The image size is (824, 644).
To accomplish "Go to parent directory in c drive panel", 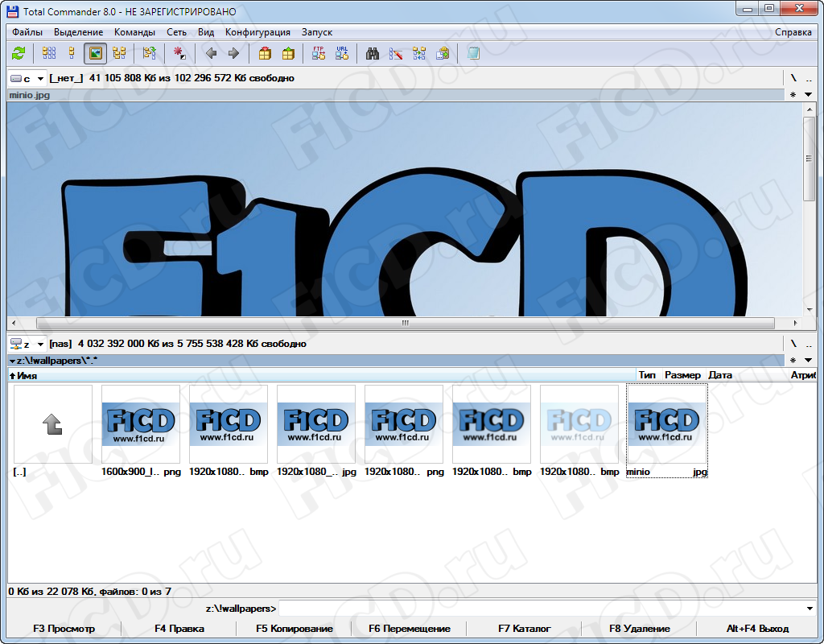I will click(x=809, y=80).
